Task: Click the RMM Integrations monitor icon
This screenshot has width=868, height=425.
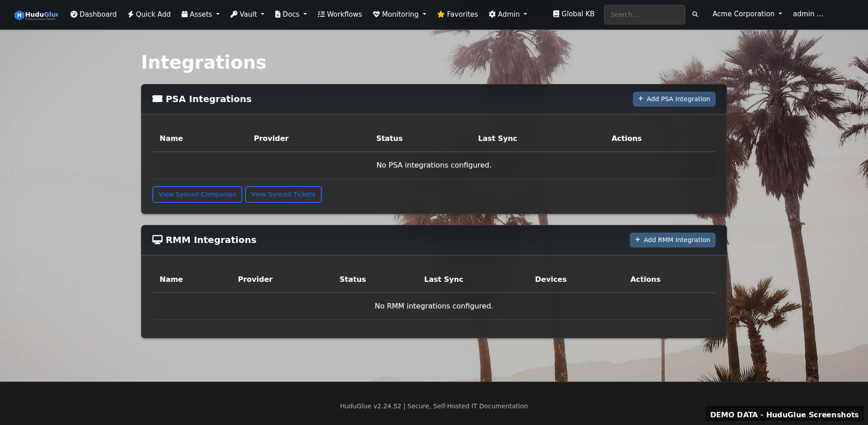Action: (x=157, y=239)
